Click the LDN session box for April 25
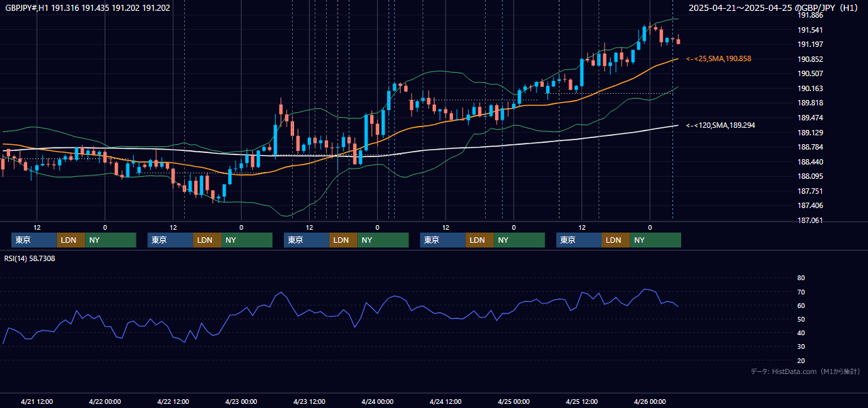The image size is (868, 408). 615,240
